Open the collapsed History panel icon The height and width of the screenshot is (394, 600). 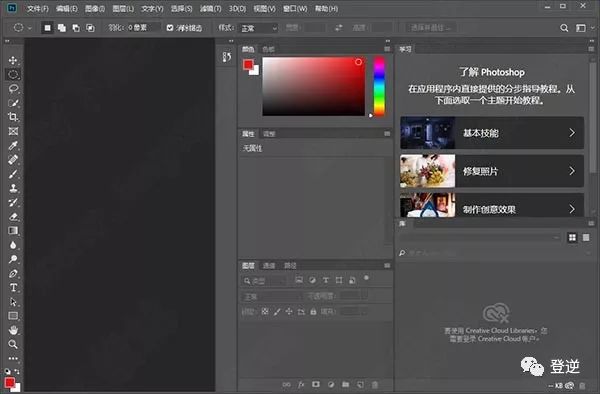(227, 57)
